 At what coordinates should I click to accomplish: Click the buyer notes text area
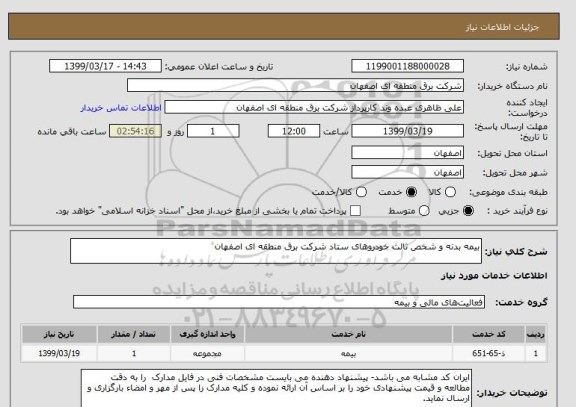pos(276,388)
